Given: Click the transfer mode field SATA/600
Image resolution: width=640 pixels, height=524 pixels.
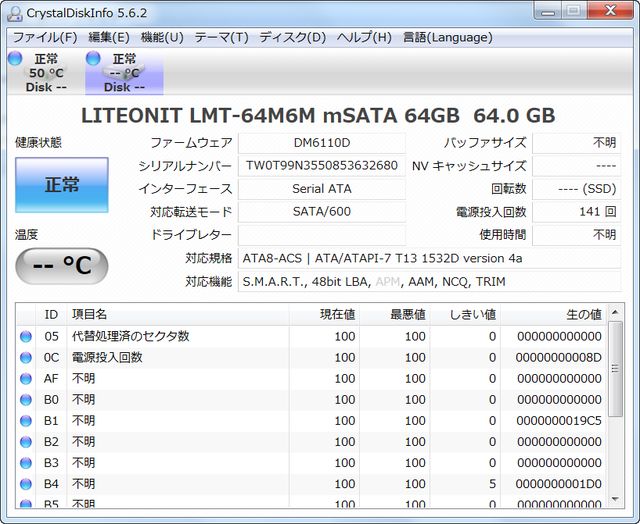Looking at the screenshot, I should 322,212.
